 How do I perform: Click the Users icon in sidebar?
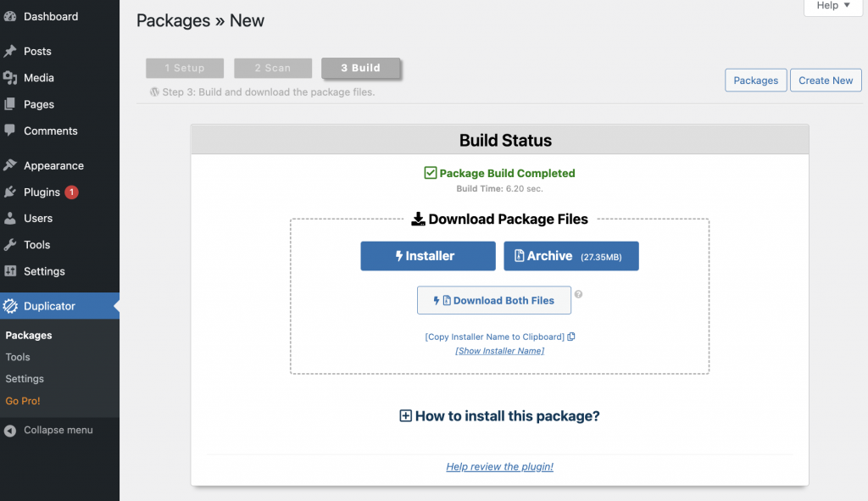coord(12,218)
